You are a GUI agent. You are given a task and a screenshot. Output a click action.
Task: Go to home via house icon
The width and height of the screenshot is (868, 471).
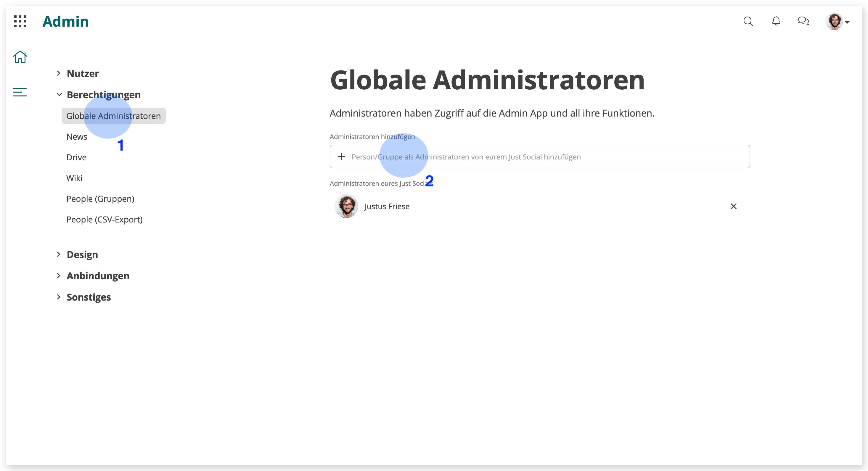click(x=20, y=57)
